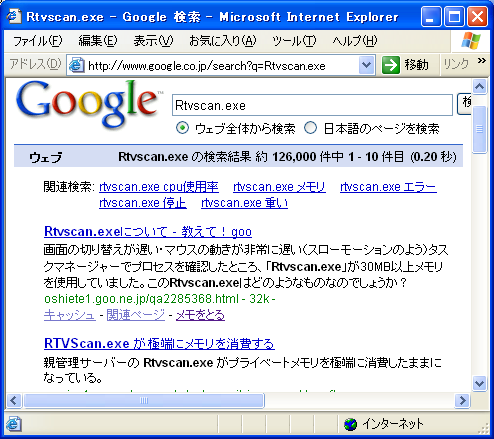Open the ツール(T) menu
The image size is (494, 439).
(294, 41)
